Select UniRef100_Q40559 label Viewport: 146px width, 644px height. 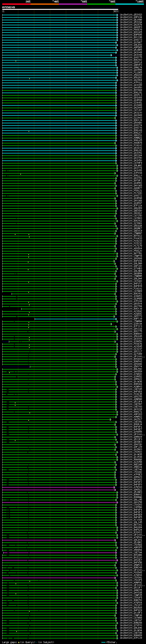[131, 371]
